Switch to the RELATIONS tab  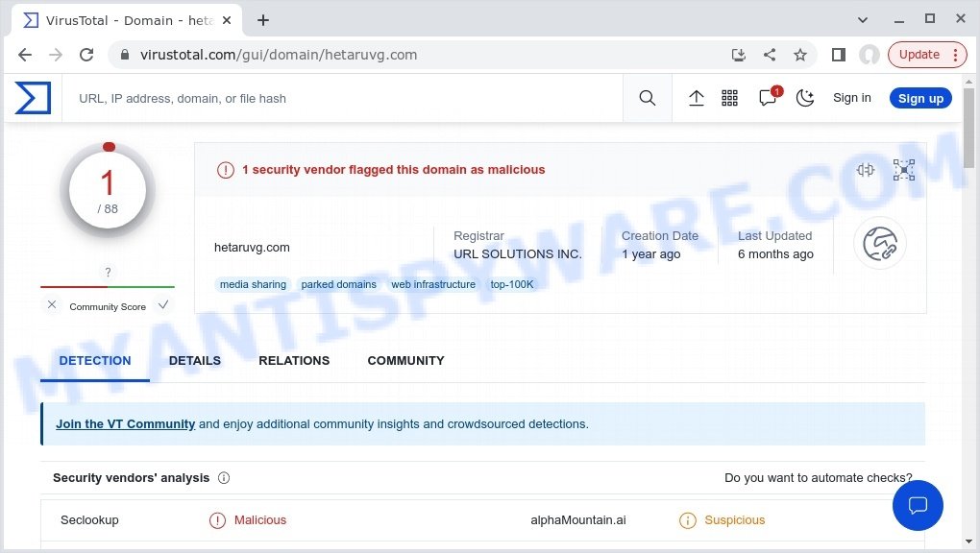(294, 361)
